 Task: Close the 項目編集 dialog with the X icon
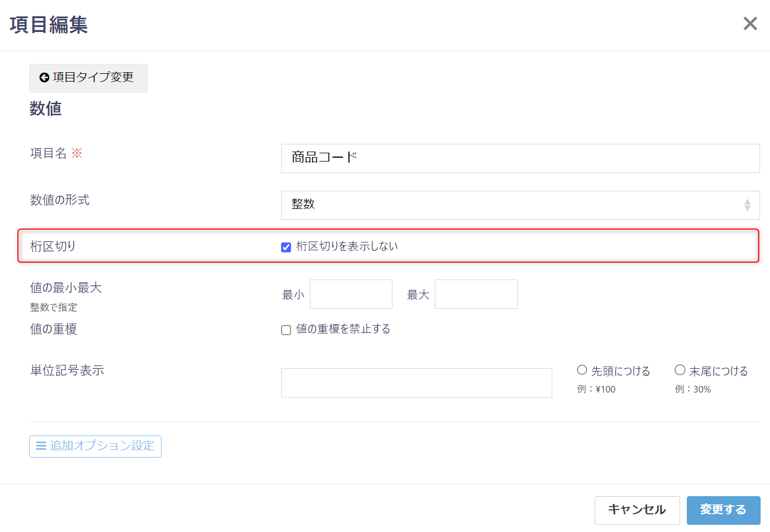750,24
